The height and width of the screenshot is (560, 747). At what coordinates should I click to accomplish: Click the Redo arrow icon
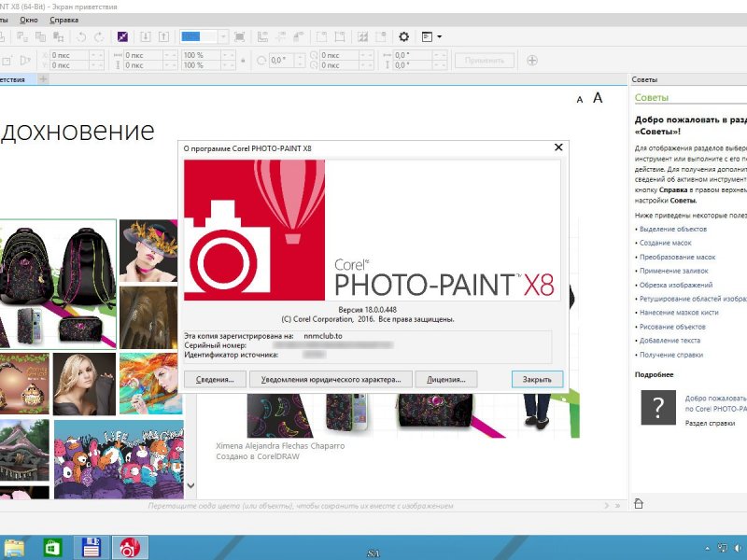99,36
